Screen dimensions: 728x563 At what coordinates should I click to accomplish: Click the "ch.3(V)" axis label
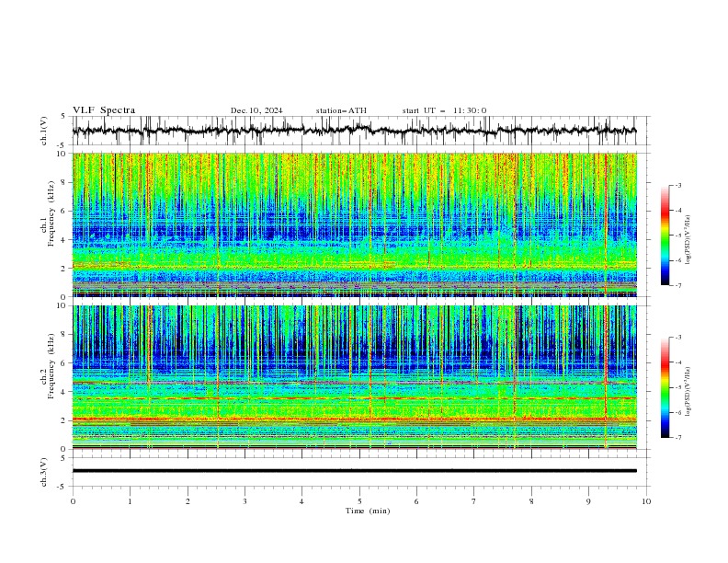pos(44,472)
